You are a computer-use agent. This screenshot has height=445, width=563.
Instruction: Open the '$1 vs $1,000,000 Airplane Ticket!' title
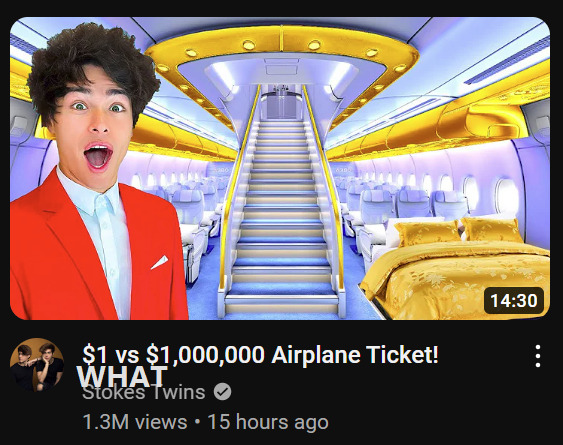click(x=260, y=354)
